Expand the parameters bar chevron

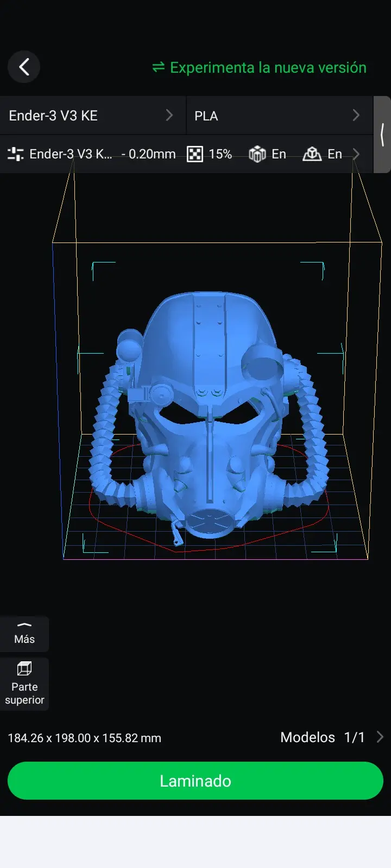coord(356,154)
